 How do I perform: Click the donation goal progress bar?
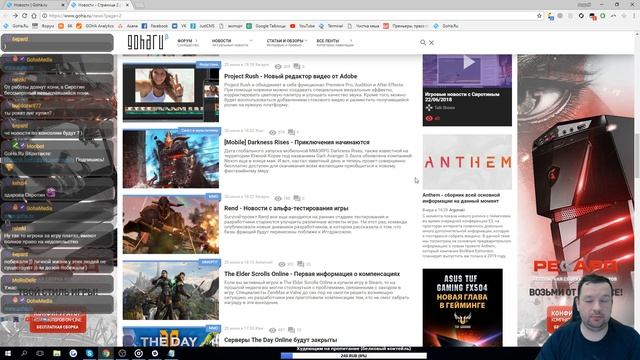[353, 356]
